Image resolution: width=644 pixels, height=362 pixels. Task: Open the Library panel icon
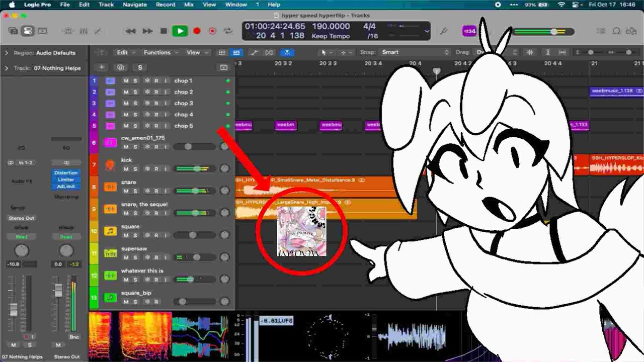(14, 31)
